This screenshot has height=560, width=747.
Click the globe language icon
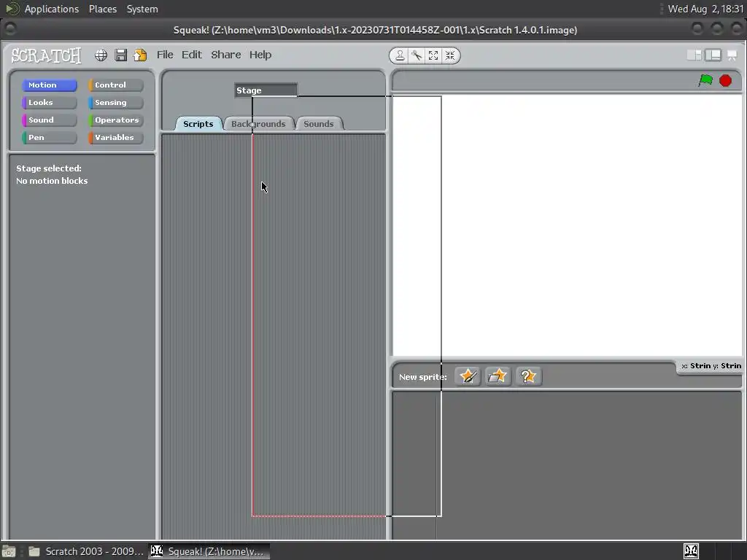pyautogui.click(x=101, y=55)
